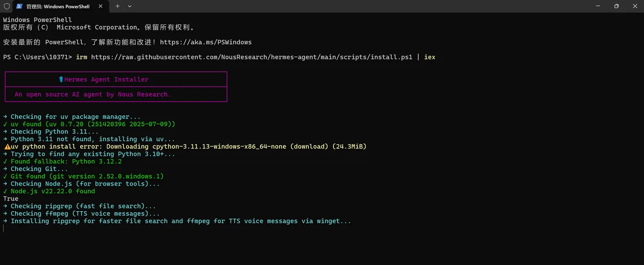644x265 pixels.
Task: Open the aka.ms/PSWindows link
Action: 206,42
